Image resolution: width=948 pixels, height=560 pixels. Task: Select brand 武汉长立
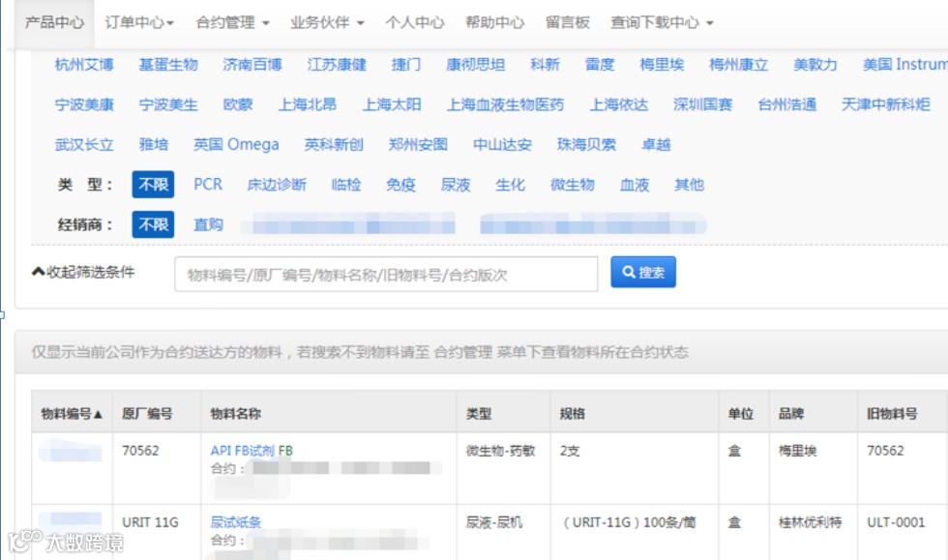coord(84,144)
